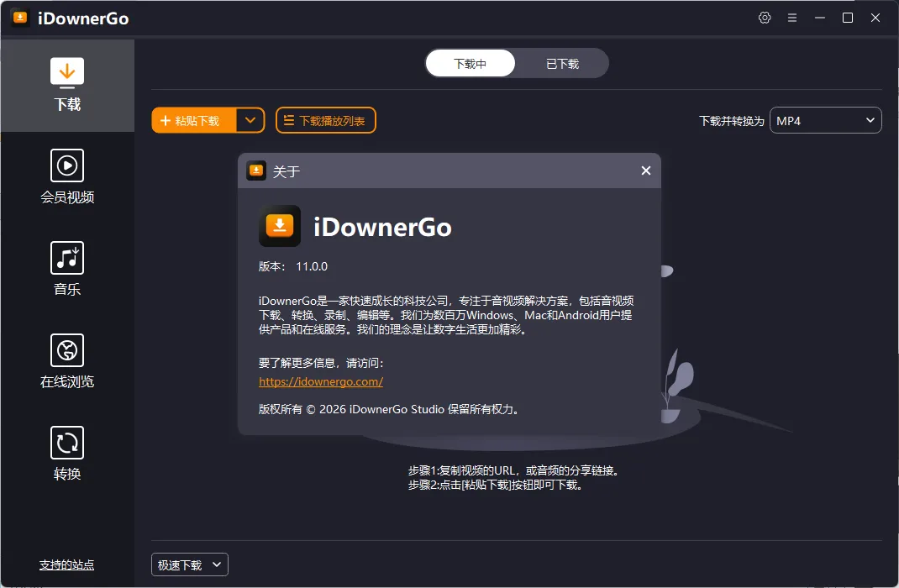The height and width of the screenshot is (588, 899).
Task: Open the hamburger menu in title bar
Action: [791, 18]
